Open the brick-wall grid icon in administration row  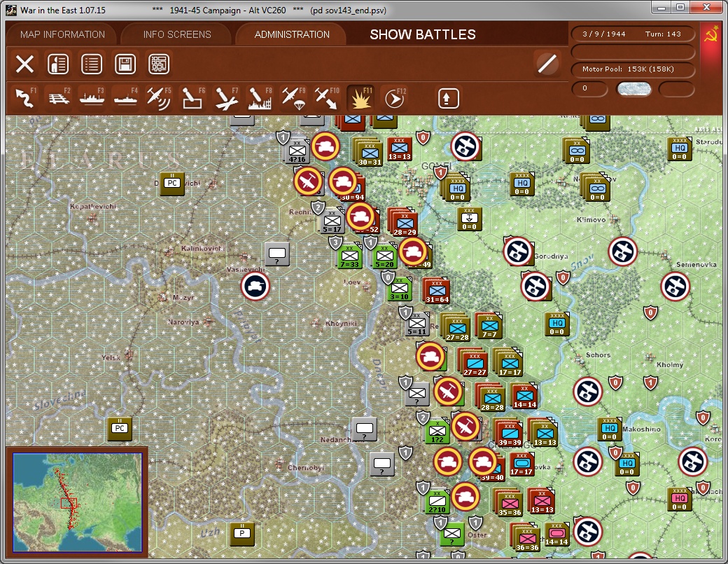pos(159,64)
